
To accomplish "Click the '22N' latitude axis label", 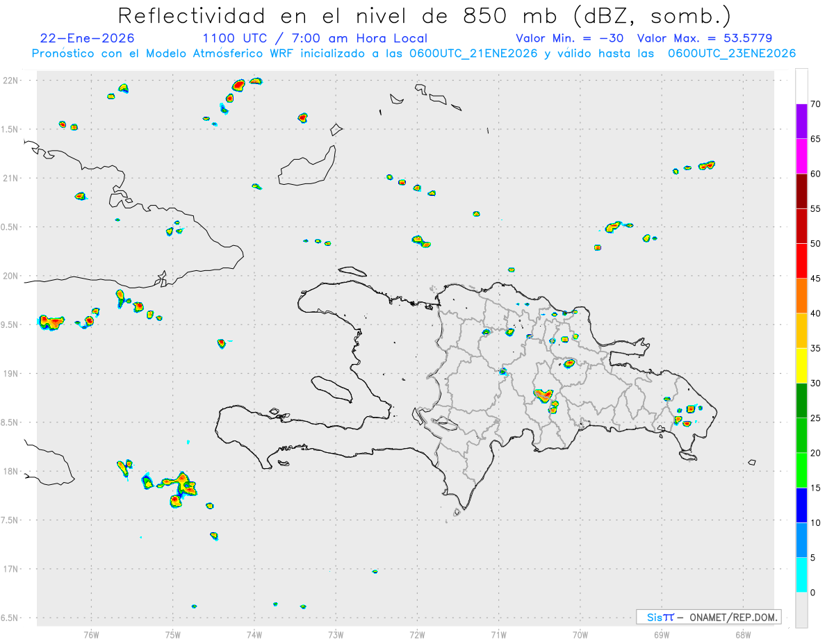I will coord(12,81).
